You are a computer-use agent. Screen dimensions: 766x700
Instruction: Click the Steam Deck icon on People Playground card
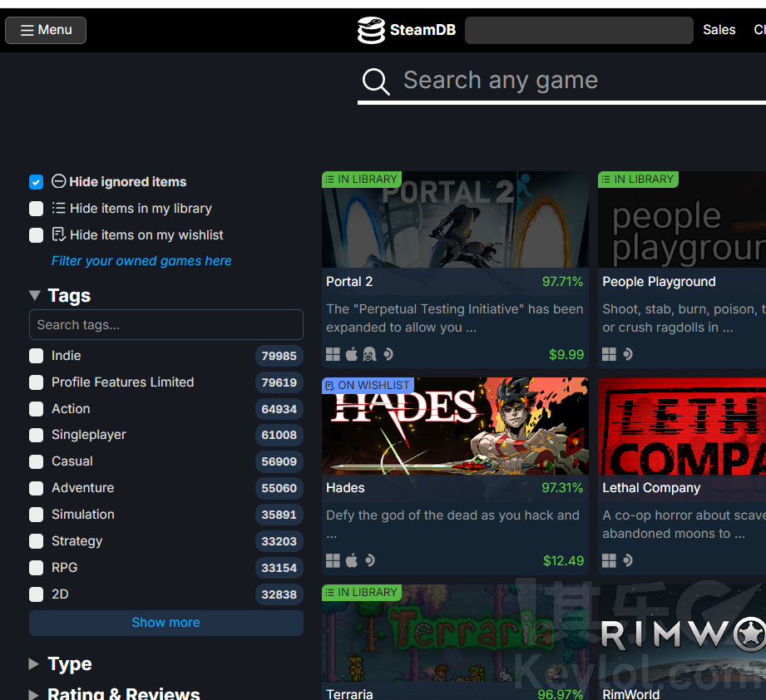coord(628,354)
